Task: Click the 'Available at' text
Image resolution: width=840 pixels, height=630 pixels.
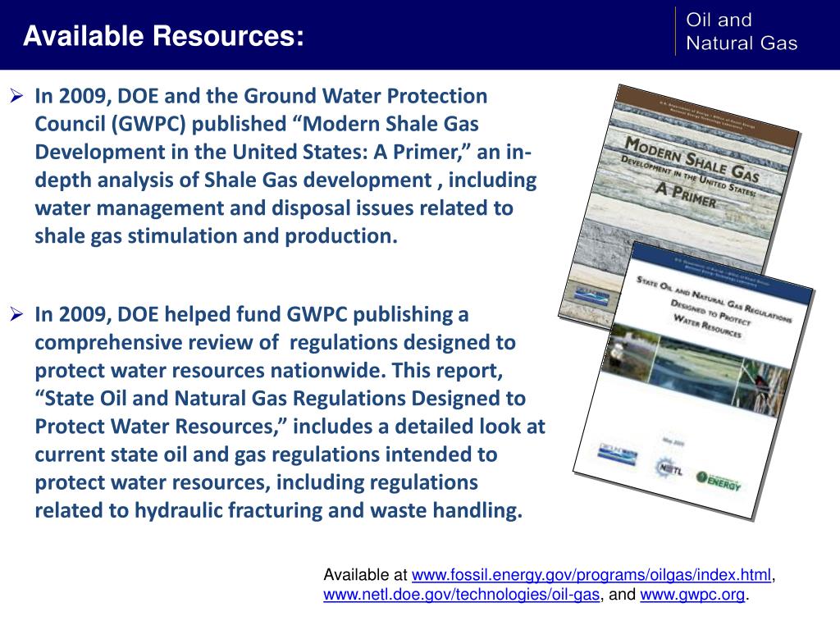Action: pos(365,575)
